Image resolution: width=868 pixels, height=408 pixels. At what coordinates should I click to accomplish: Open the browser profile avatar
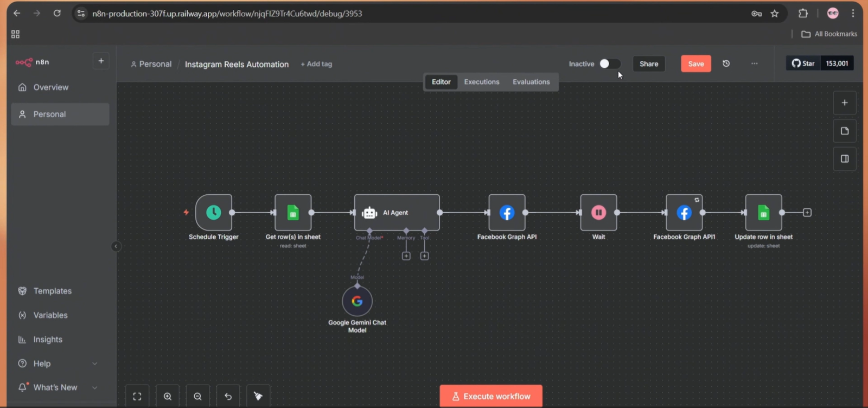[833, 14]
